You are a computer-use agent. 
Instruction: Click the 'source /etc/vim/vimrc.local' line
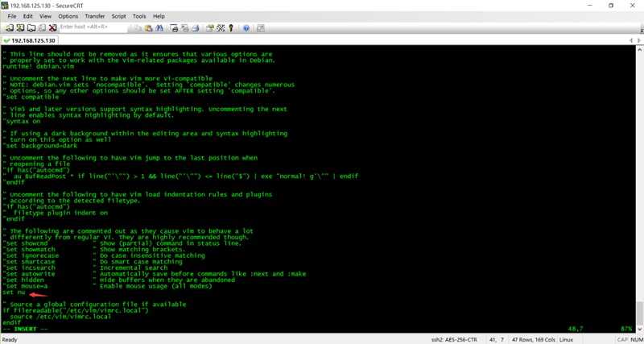tap(61, 317)
